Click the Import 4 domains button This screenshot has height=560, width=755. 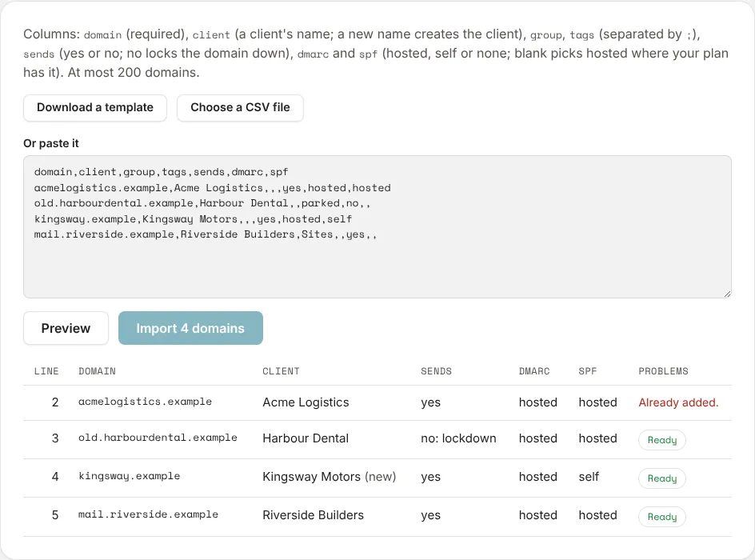click(x=190, y=328)
